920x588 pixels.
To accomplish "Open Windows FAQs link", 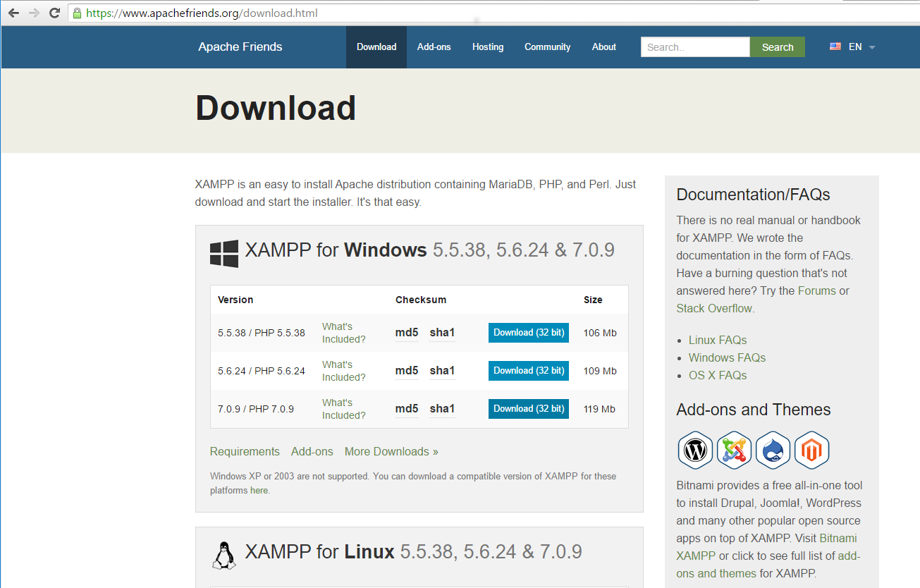I will click(x=727, y=358).
